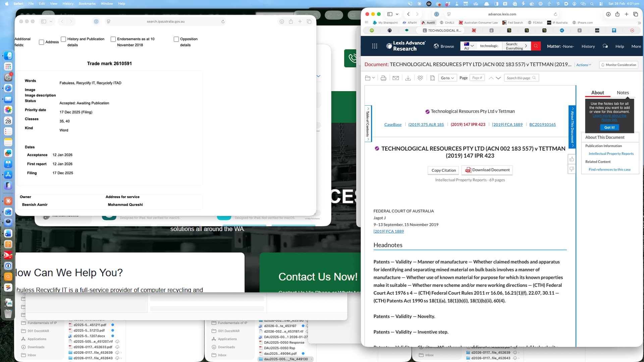The height and width of the screenshot is (362, 644).
Task: Click the Copy Citation button
Action: 443,170
